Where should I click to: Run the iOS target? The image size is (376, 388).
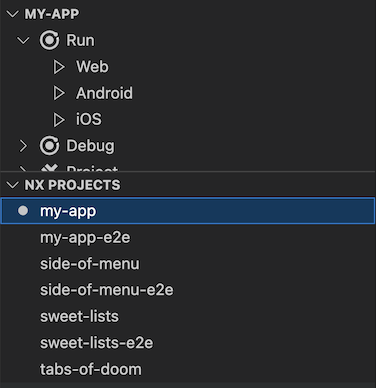point(89,119)
